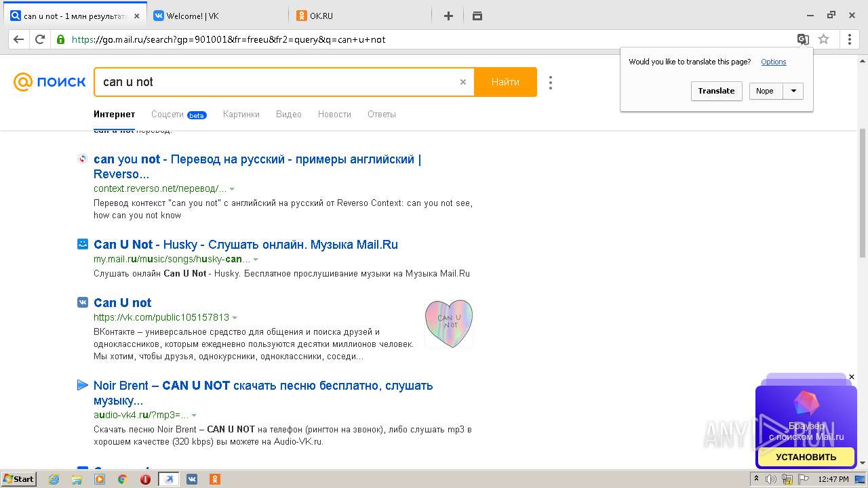The height and width of the screenshot is (488, 868).
Task: Open the can you not Reverso result link
Action: pyautogui.click(x=257, y=167)
